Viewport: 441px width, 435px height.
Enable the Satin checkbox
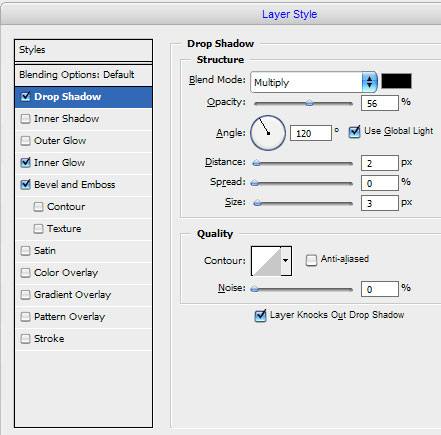point(25,251)
